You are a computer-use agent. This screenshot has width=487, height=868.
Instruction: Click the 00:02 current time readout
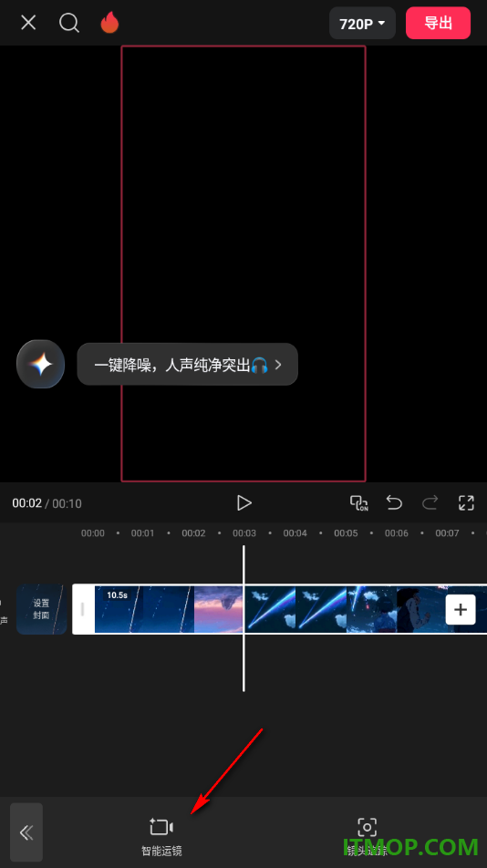pyautogui.click(x=27, y=503)
